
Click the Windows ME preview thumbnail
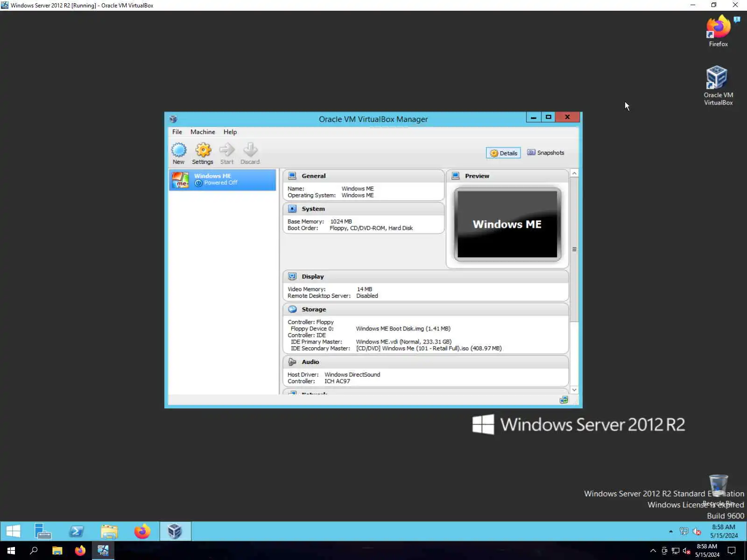pos(507,224)
